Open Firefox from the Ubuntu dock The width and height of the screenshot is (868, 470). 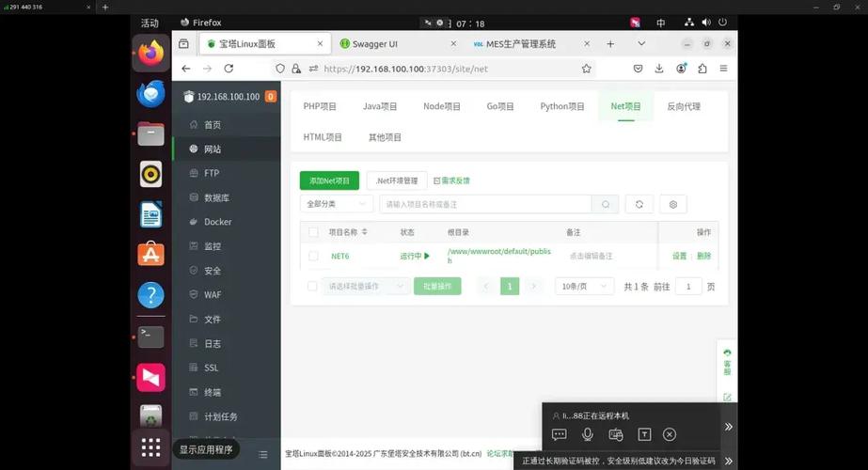click(x=150, y=54)
